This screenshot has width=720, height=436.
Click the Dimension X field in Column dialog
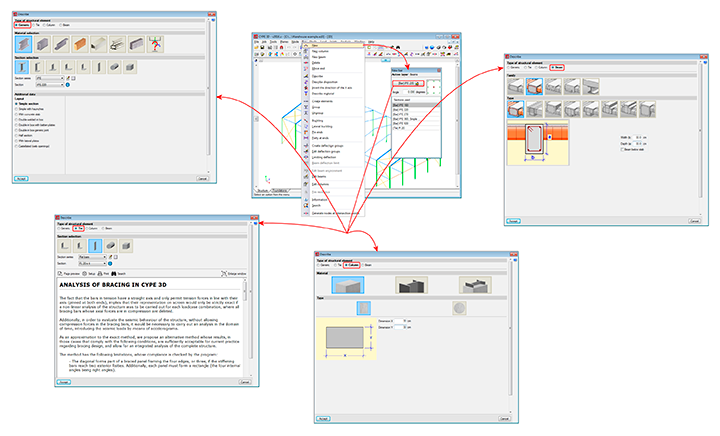pyautogui.click(x=400, y=321)
